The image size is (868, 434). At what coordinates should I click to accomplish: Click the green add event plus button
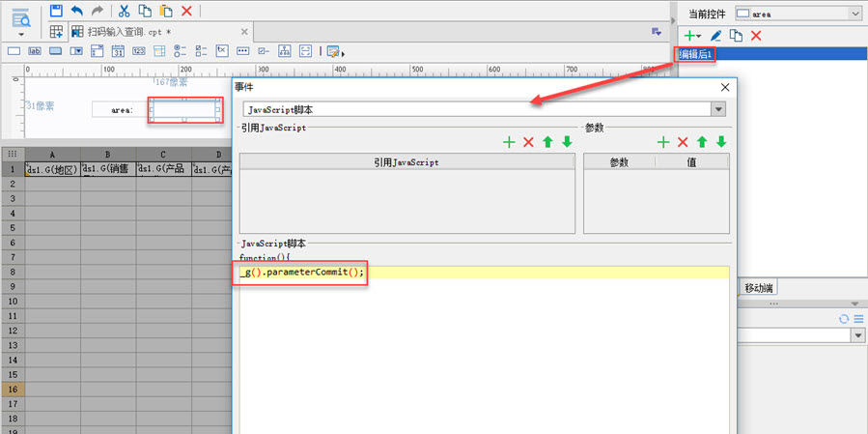tap(692, 36)
